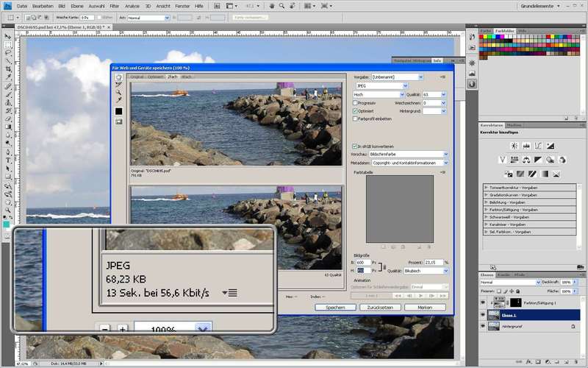Screen dimensions: 588x368
Task: Click the Crop tool in the toolbox
Action: point(8,68)
